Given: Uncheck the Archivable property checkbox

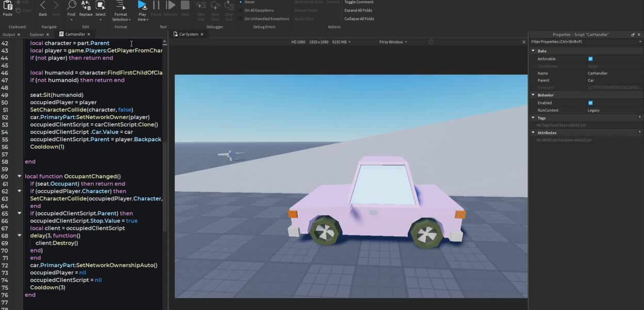Looking at the screenshot, I should tap(590, 59).
